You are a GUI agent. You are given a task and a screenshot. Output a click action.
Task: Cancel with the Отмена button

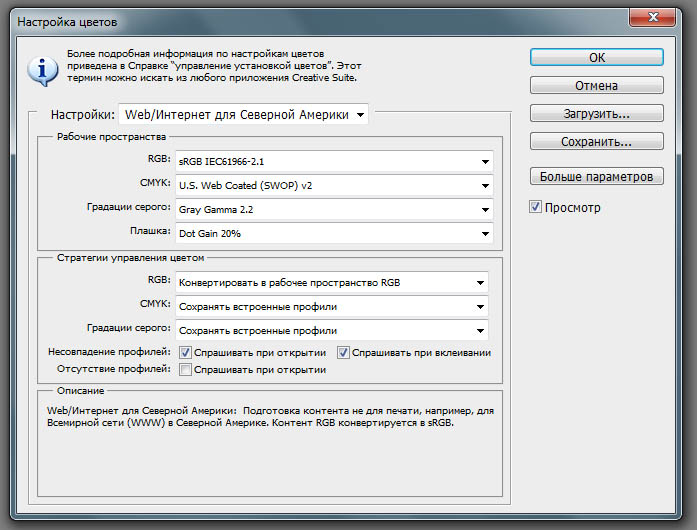[x=597, y=85]
